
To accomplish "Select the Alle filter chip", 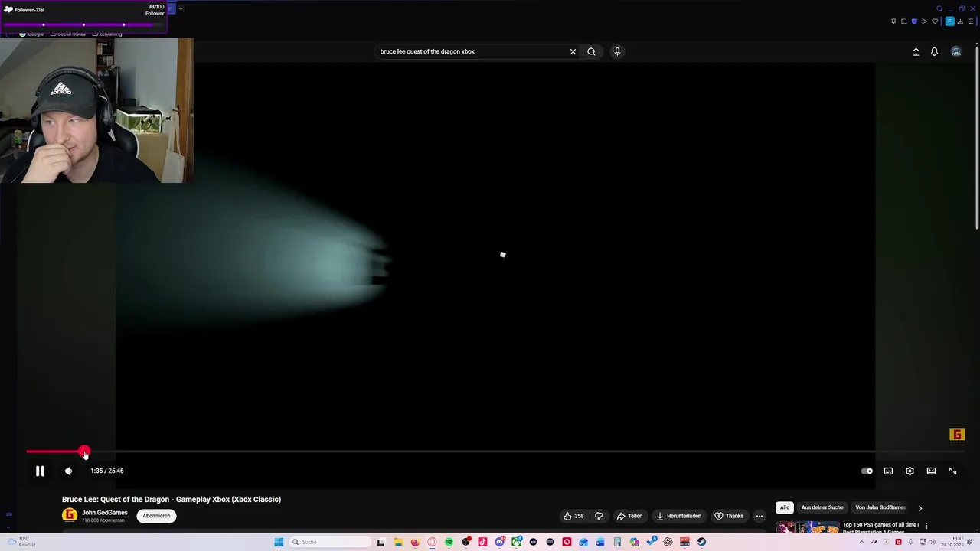I will click(784, 507).
